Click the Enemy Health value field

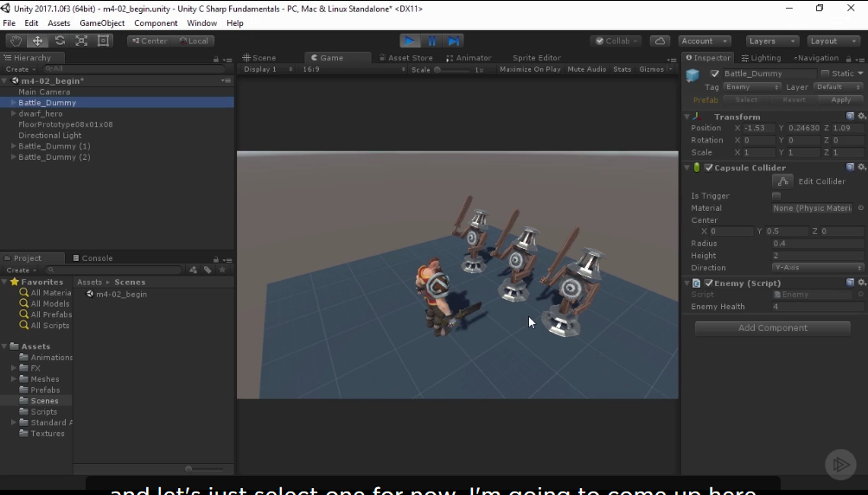tap(817, 307)
